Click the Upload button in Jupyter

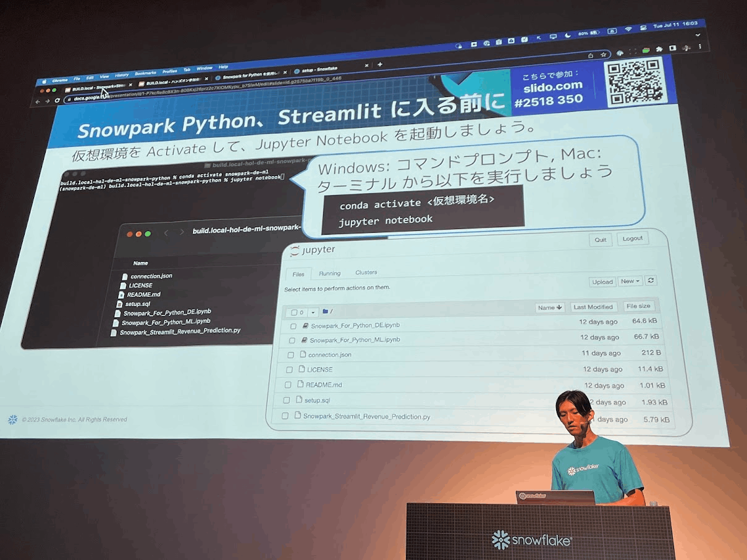602,282
